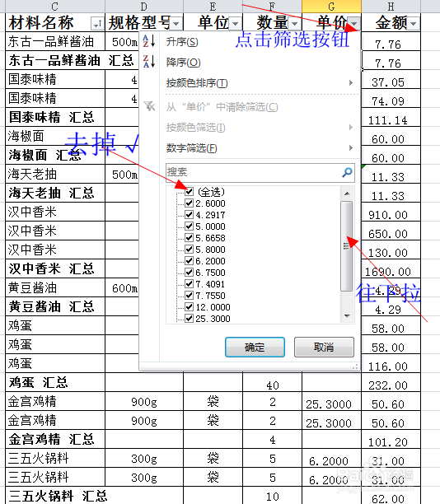Open 数字筛选(F) menu item
The height and width of the screenshot is (504, 440).
[x=192, y=148]
